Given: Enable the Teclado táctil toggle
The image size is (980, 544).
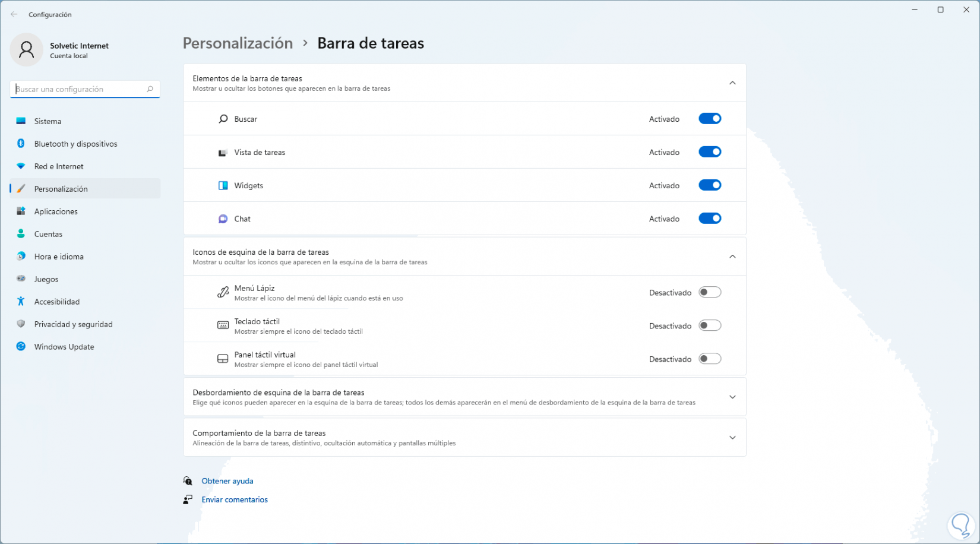Looking at the screenshot, I should [x=710, y=325].
